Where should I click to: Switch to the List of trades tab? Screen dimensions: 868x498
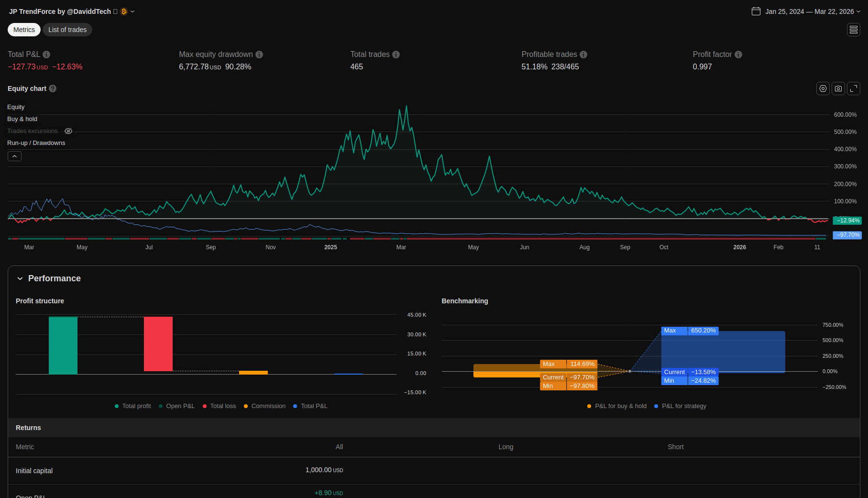[x=67, y=30]
